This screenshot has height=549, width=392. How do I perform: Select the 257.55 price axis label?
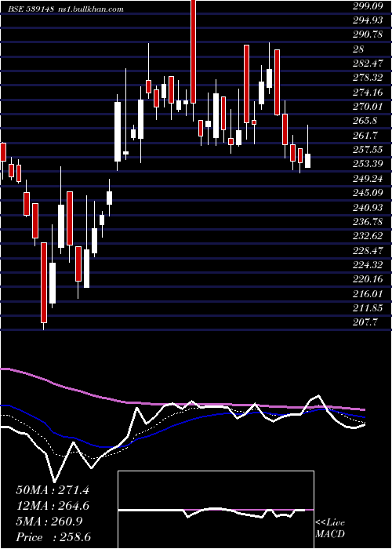(368, 150)
